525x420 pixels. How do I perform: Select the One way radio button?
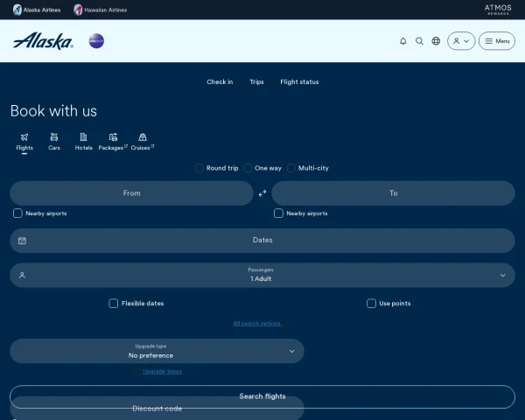click(x=248, y=168)
